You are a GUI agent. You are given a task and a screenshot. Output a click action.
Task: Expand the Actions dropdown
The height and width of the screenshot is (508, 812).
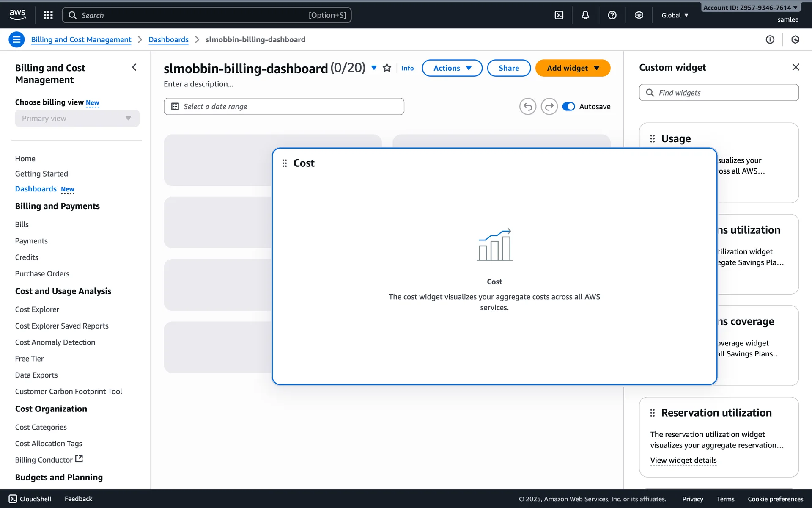(452, 68)
